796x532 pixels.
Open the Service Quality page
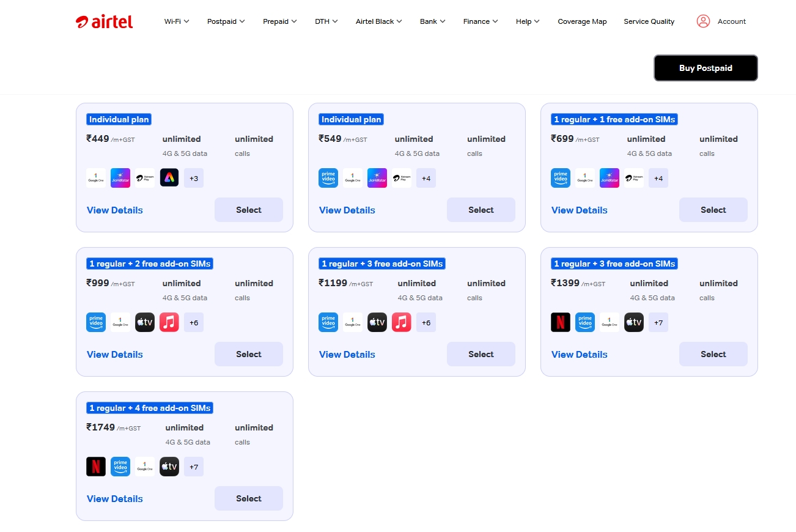coord(649,21)
